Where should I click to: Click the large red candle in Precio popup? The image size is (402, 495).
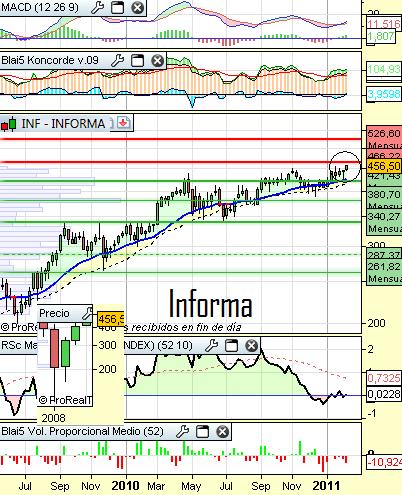coord(55,348)
